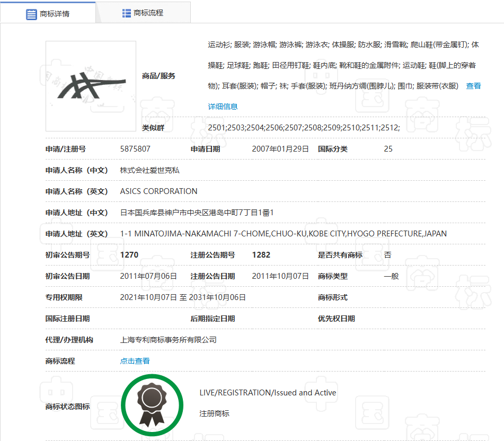Click the 申请/注册号 field label
504x441 pixels.
point(66,149)
